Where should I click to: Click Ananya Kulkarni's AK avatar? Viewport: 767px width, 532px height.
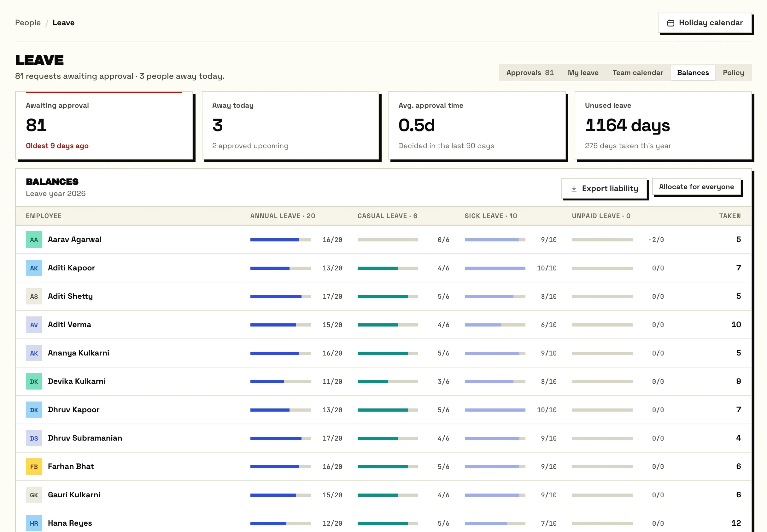click(x=34, y=353)
